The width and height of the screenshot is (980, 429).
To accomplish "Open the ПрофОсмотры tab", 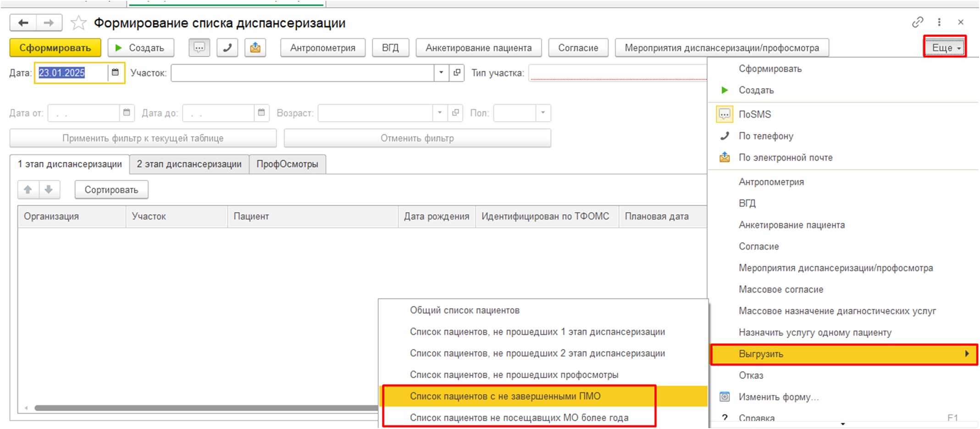I will [x=287, y=164].
